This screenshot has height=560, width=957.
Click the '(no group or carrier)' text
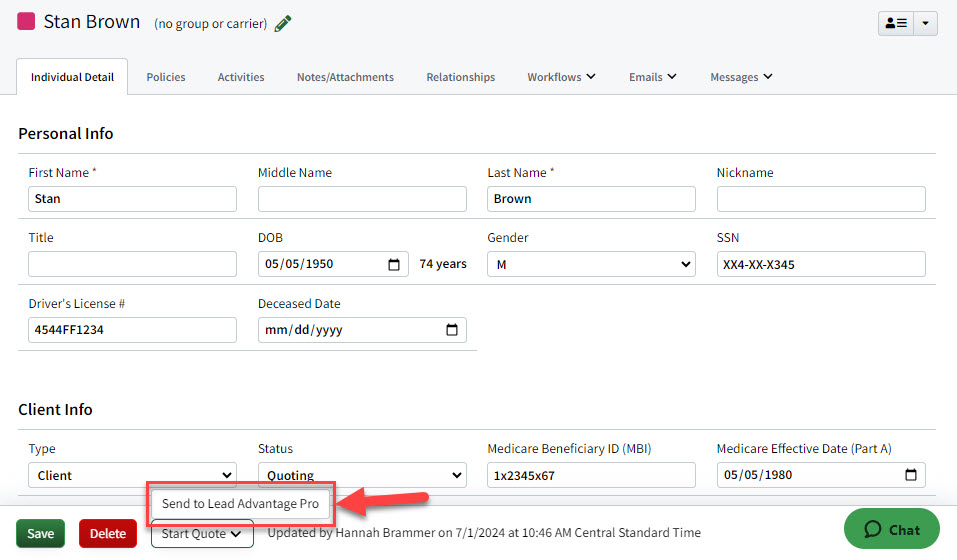tap(211, 24)
